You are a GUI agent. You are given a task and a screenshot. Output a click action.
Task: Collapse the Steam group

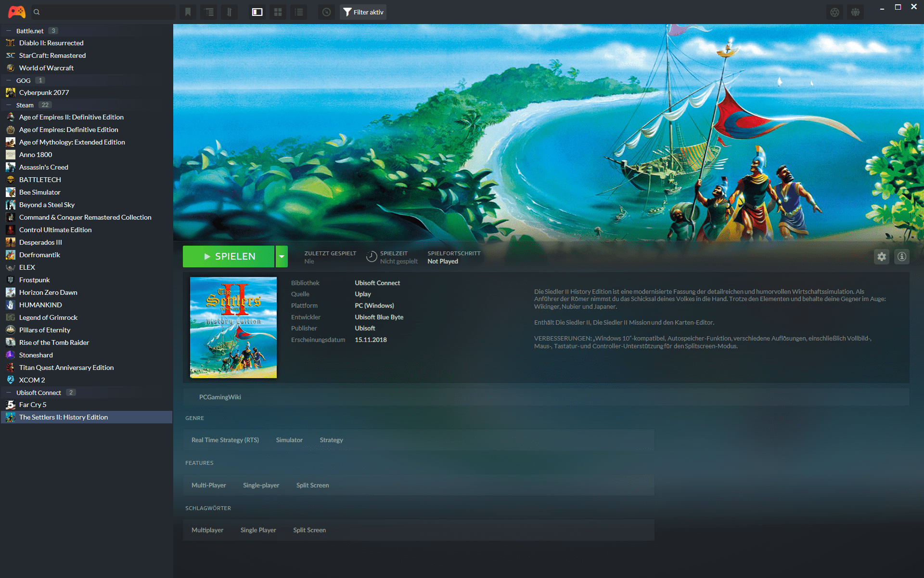click(9, 105)
